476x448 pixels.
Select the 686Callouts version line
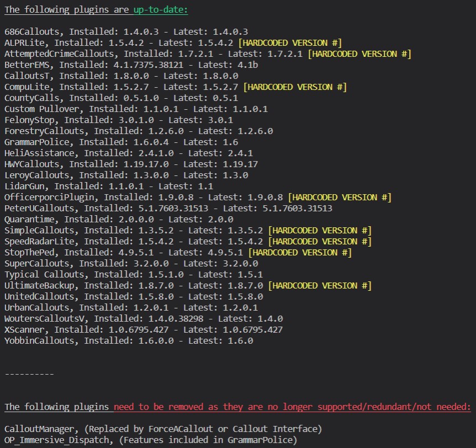pos(126,31)
